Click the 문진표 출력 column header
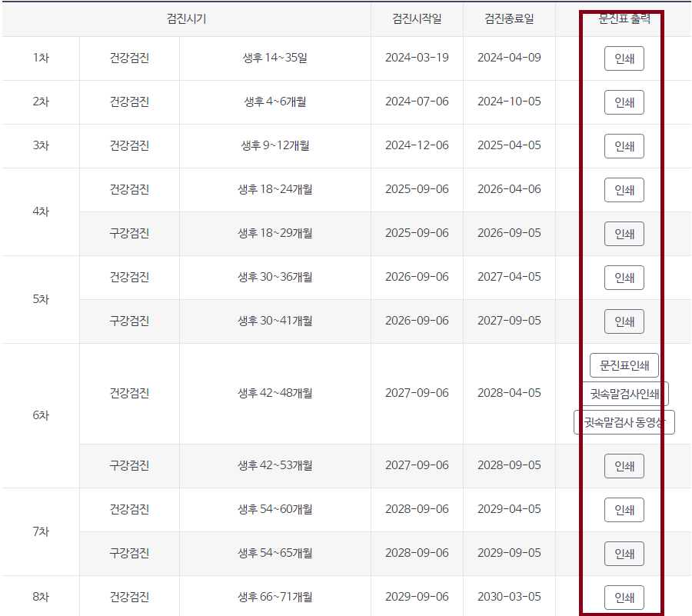This screenshot has width=692, height=616. click(623, 19)
